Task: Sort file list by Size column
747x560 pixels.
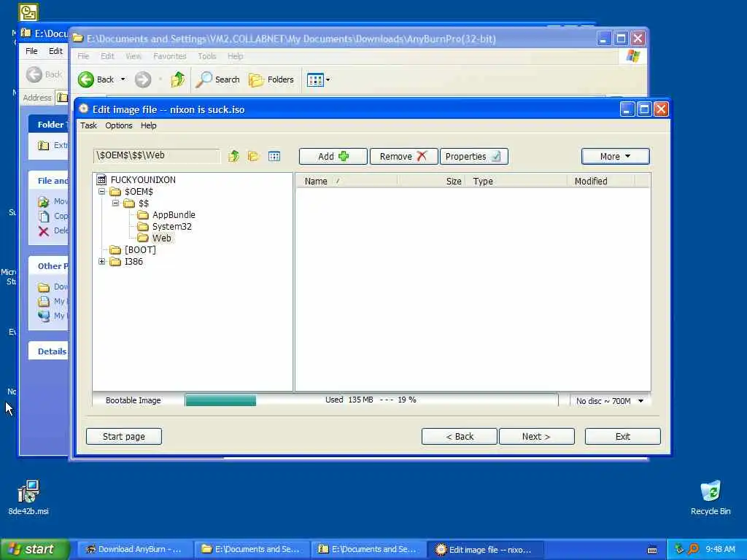Action: click(x=433, y=181)
